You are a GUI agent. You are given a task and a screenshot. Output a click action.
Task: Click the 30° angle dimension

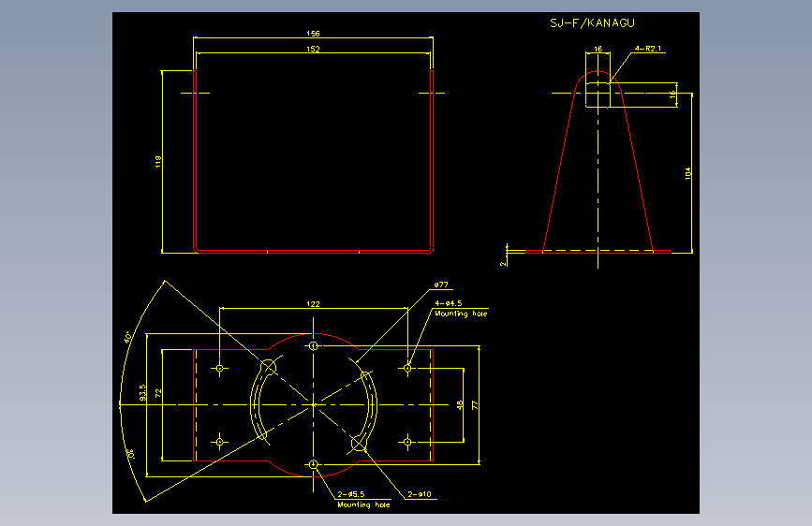point(131,454)
